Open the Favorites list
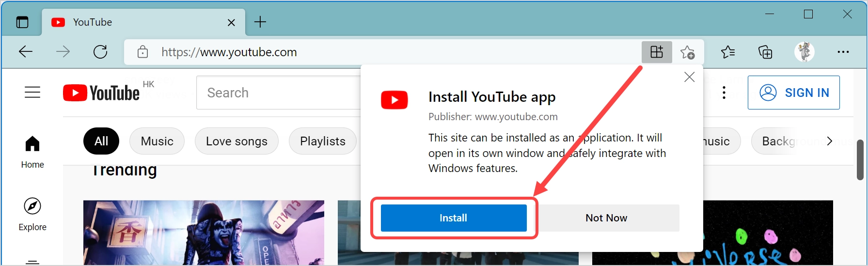 [727, 52]
